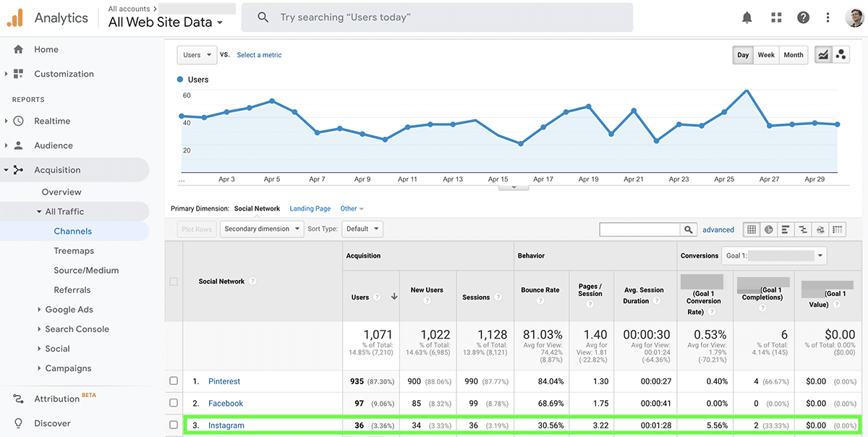Switch to the Pivot table view
Screen dimensions: 868x437
click(837, 229)
